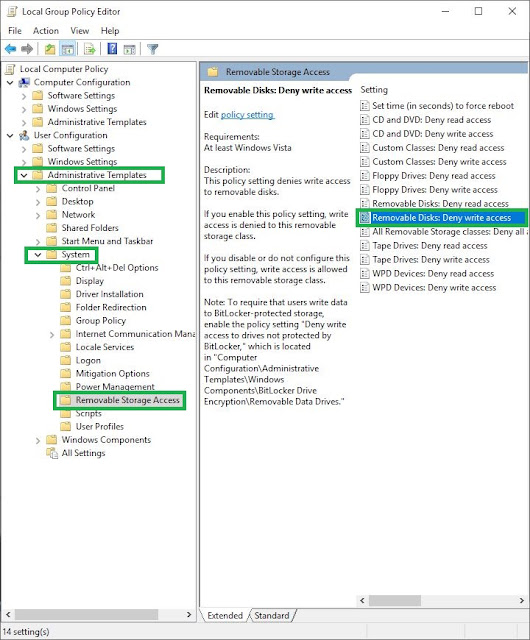Click right arrow of settings list scrollbar
This screenshot has height=640, width=530.
pos(521,600)
